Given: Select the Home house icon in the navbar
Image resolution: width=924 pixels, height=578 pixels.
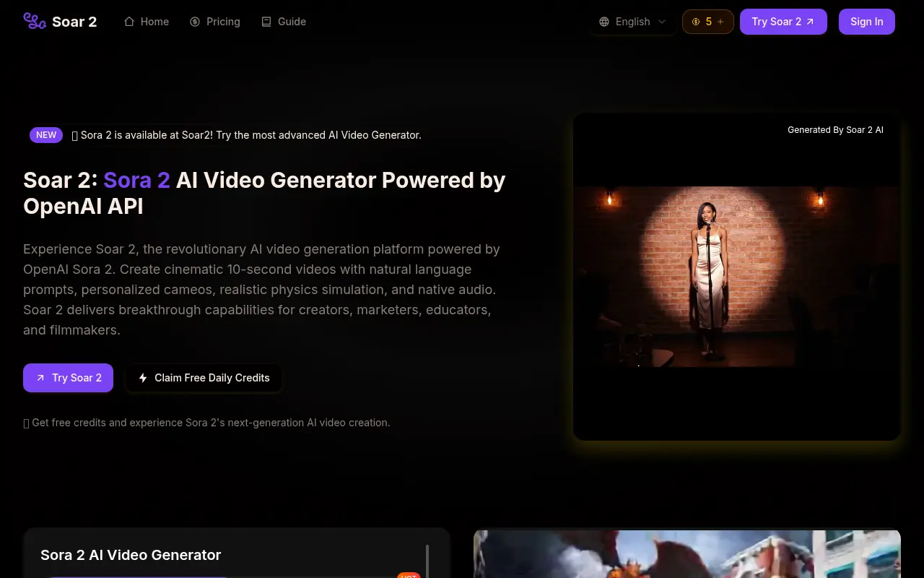Looking at the screenshot, I should point(128,22).
